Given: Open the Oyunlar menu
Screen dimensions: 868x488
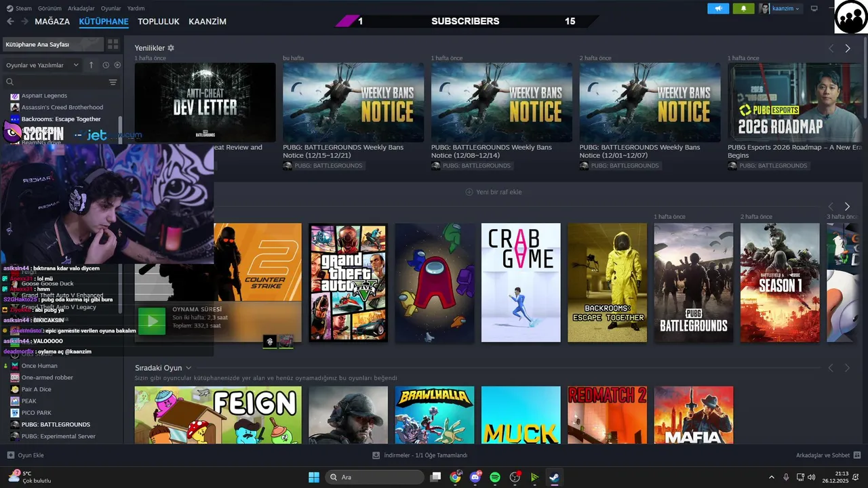Looking at the screenshot, I should point(111,8).
